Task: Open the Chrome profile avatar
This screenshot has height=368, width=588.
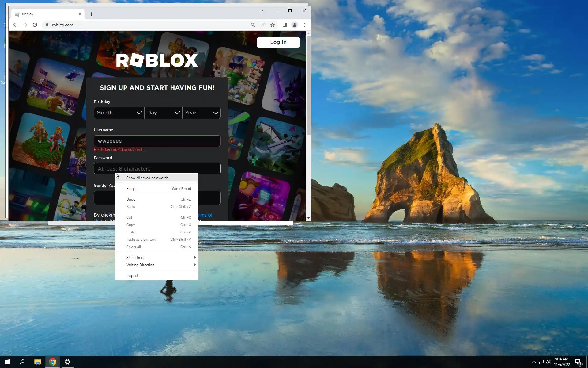Action: point(294,25)
